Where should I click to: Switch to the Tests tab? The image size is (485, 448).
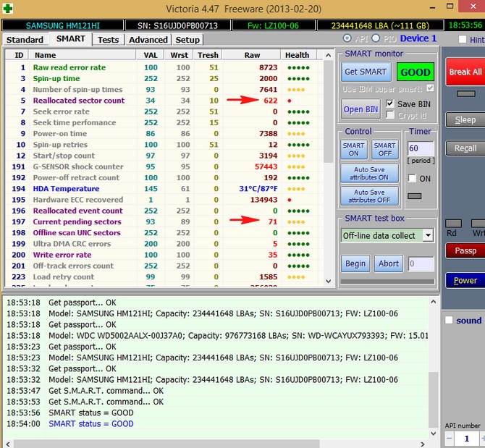click(108, 40)
